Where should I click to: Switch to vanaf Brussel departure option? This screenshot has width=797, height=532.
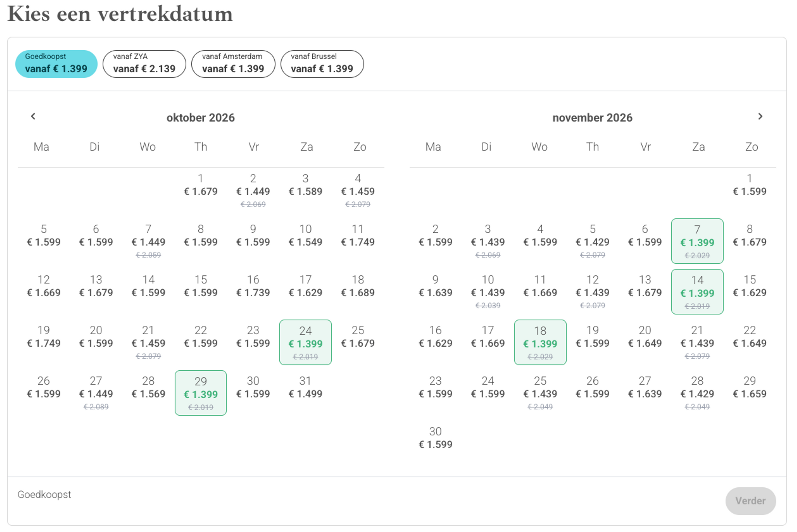pos(322,64)
